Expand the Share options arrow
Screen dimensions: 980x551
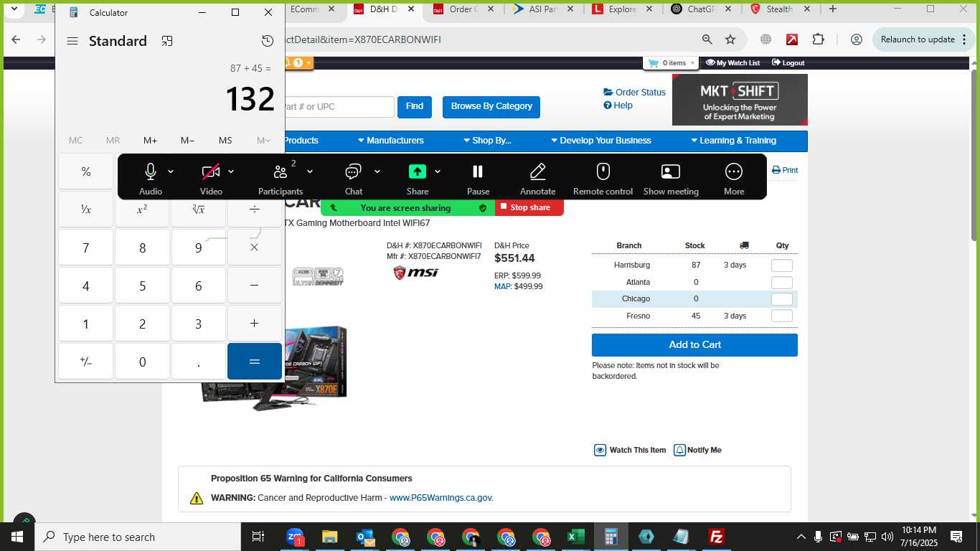click(x=438, y=171)
